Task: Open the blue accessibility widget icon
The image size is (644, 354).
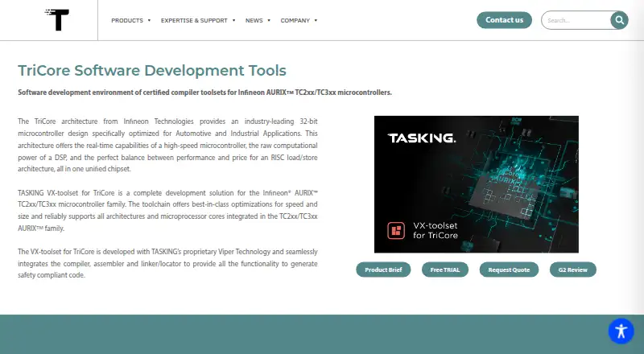Action: tap(621, 331)
